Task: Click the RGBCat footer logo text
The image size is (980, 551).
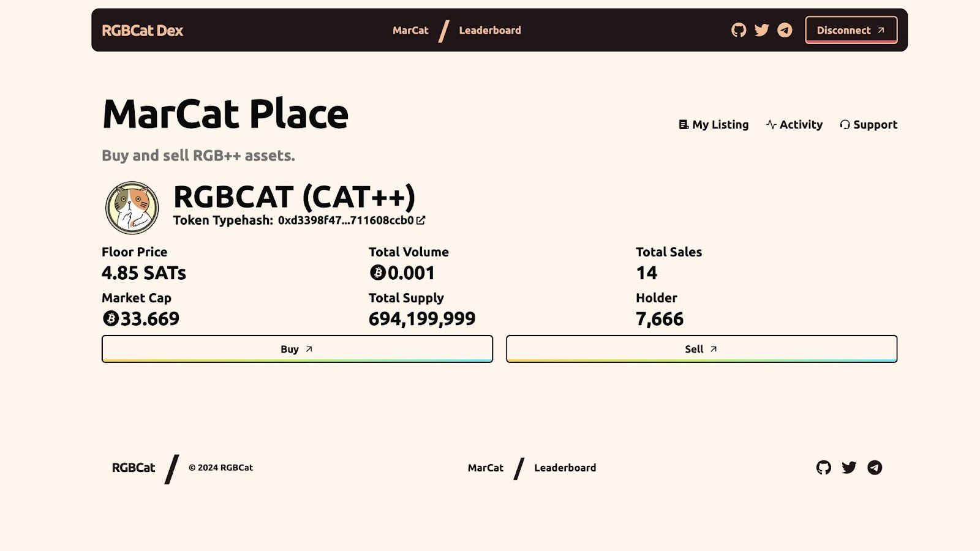Action: tap(134, 468)
